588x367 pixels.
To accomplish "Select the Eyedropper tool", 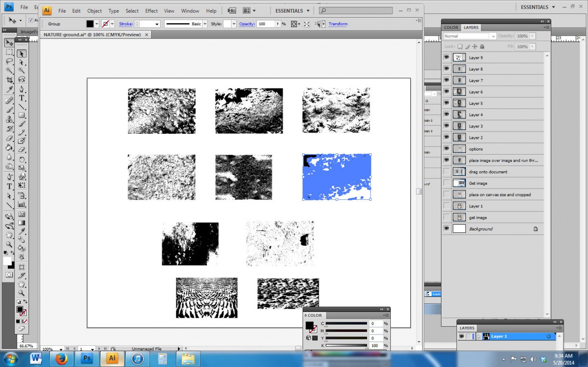I will [9, 89].
